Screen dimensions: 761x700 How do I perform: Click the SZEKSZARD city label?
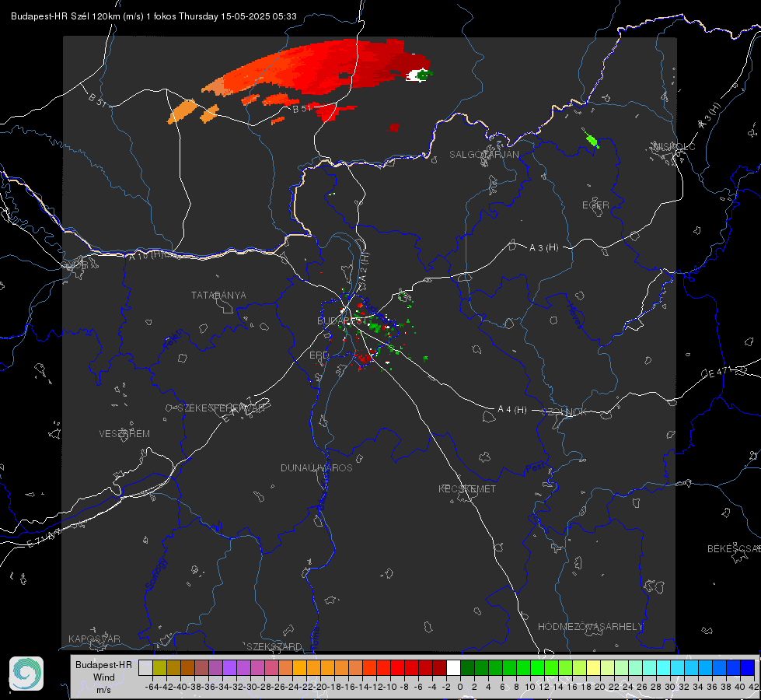274,646
